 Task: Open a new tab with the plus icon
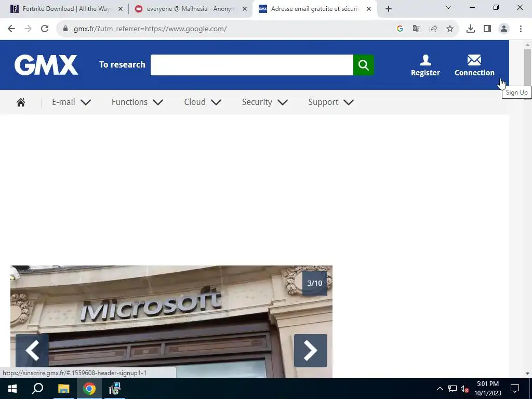tap(389, 9)
